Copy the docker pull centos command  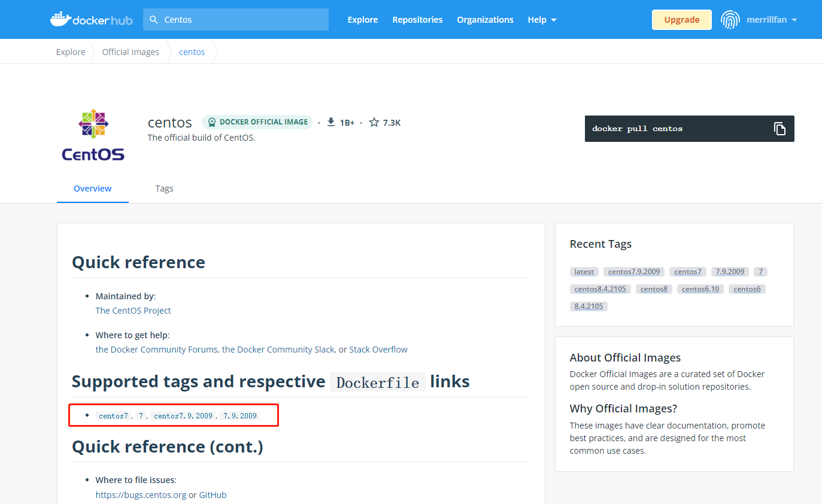pos(779,129)
